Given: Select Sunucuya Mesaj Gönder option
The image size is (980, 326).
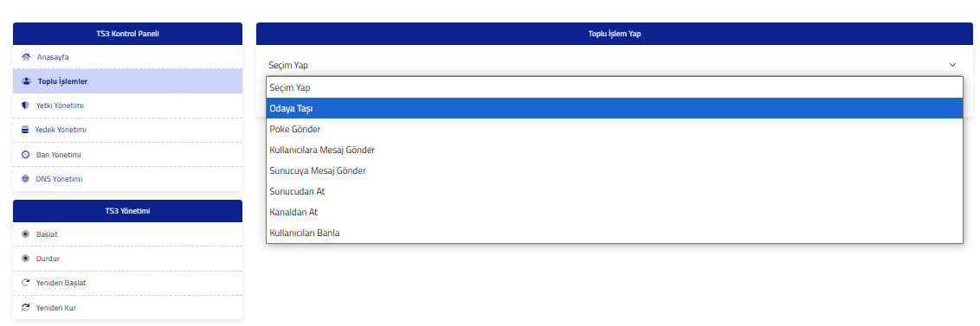Looking at the screenshot, I should [x=615, y=170].
